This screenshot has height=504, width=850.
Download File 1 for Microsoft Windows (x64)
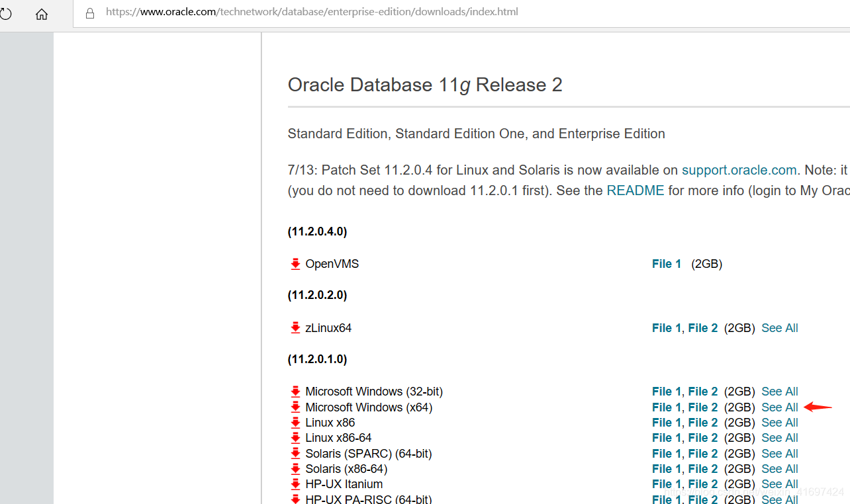pos(667,407)
